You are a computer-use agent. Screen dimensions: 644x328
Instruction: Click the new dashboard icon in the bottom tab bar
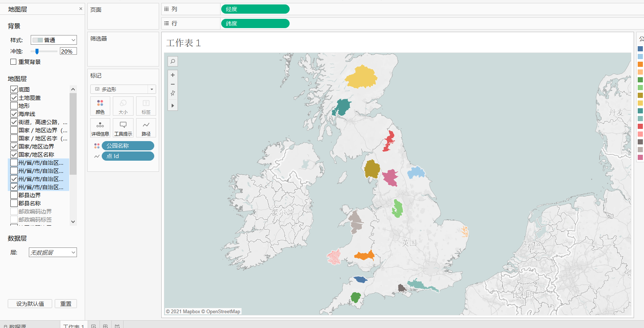pos(105,326)
